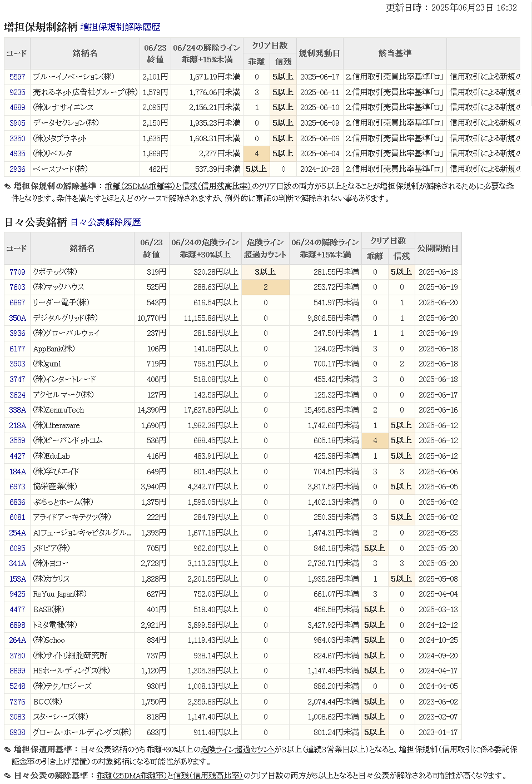Click the 危険ライン超過カウント column header
The width and height of the screenshot is (532, 784).
click(265, 249)
